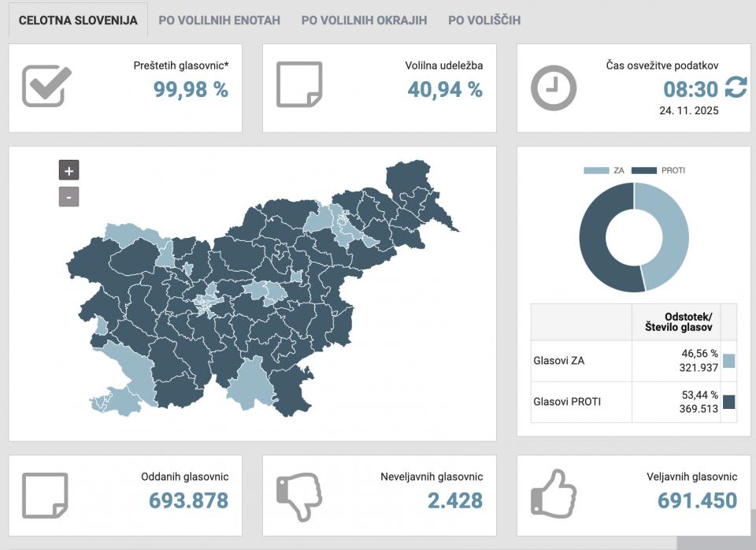Open the Po volilnih okrajih tab
The width and height of the screenshot is (756, 550).
364,20
